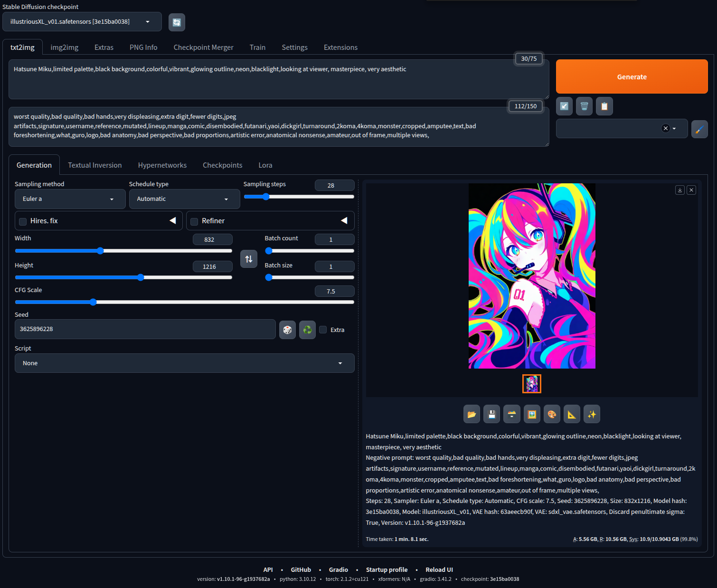The width and height of the screenshot is (717, 588).
Task: Click the Reload UI link
Action: (x=439, y=570)
